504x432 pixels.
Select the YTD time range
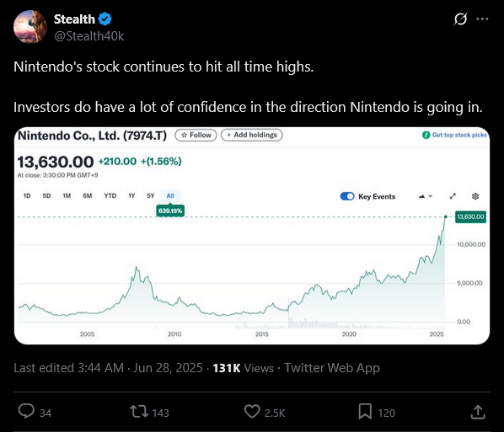(x=110, y=195)
